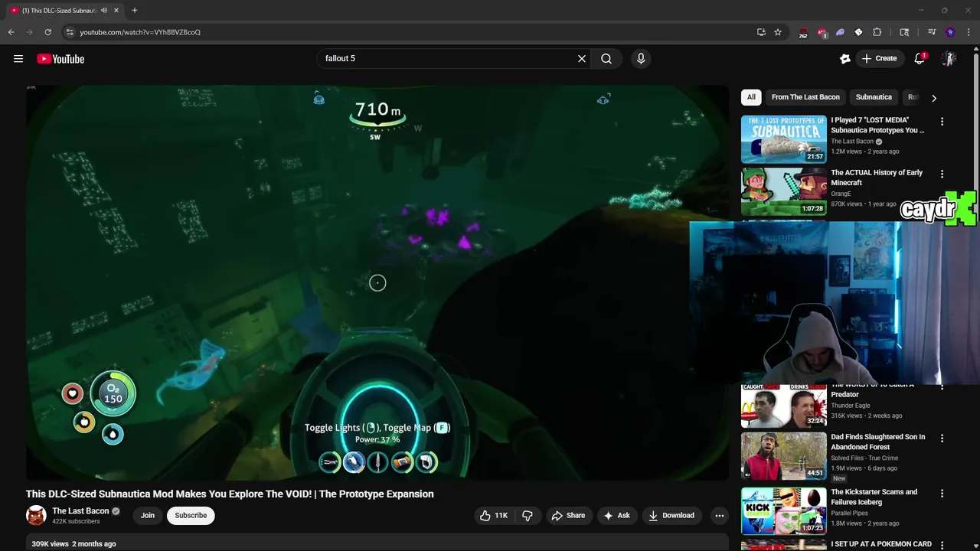Image resolution: width=980 pixels, height=551 pixels.
Task: Click the 309K views description line
Action: (x=73, y=544)
